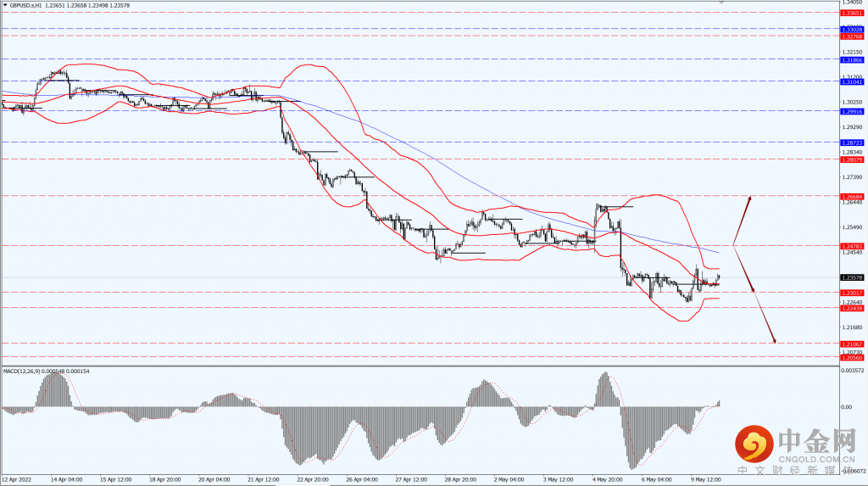Click the 22 Apr 20:00 time label

(313, 480)
